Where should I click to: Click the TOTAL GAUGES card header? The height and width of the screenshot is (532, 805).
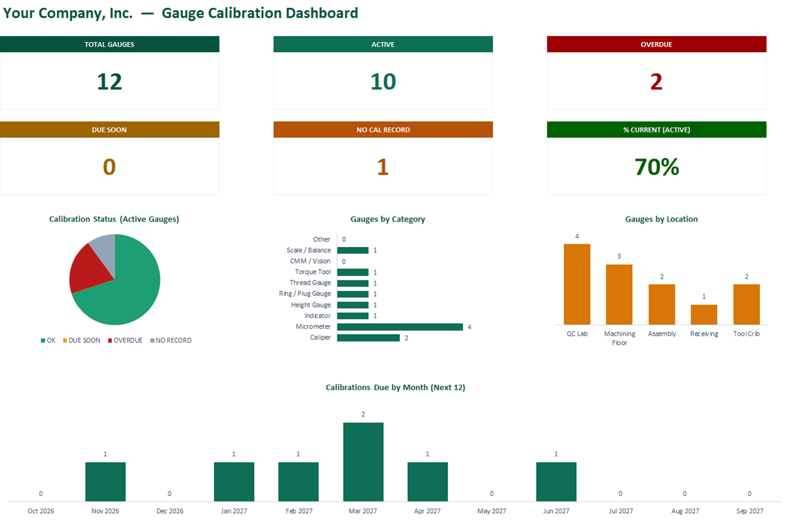(x=109, y=45)
